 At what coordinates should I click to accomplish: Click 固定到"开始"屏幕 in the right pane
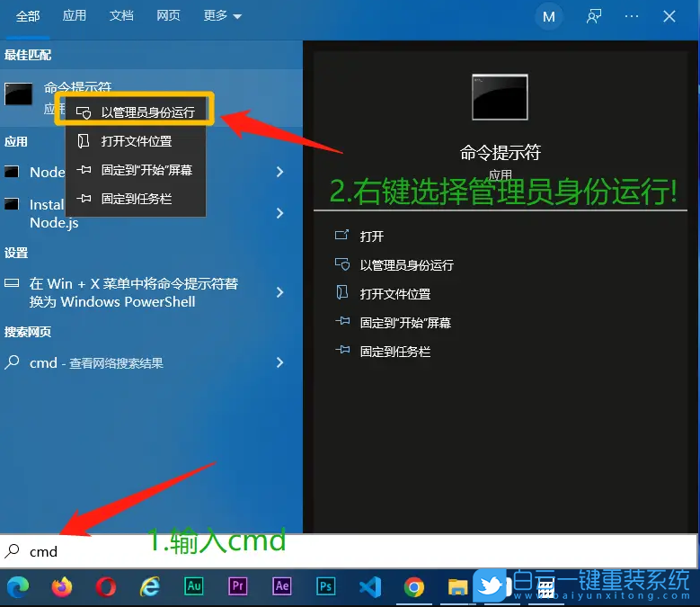tap(393, 323)
